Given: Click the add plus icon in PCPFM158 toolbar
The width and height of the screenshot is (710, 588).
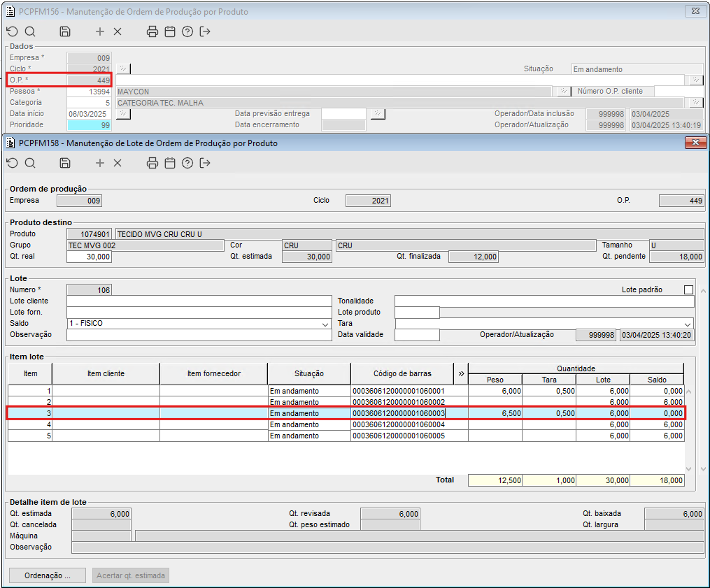Looking at the screenshot, I should tap(100, 163).
